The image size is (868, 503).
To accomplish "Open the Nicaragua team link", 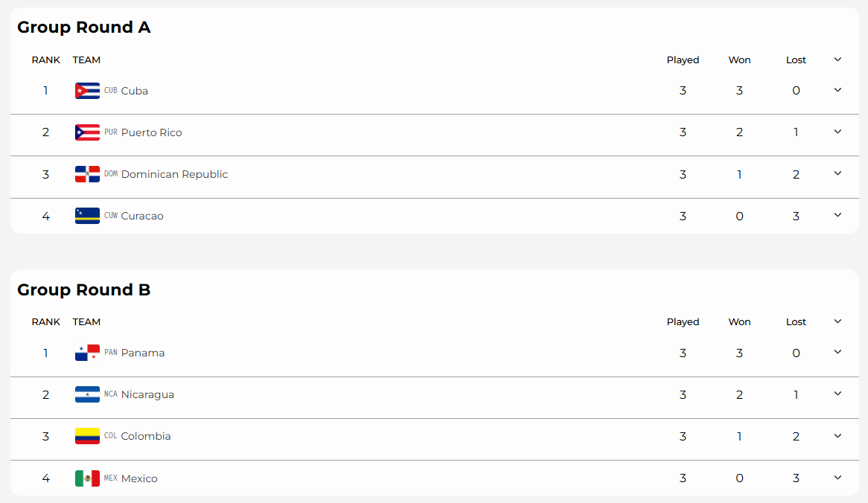I will pyautogui.click(x=147, y=394).
